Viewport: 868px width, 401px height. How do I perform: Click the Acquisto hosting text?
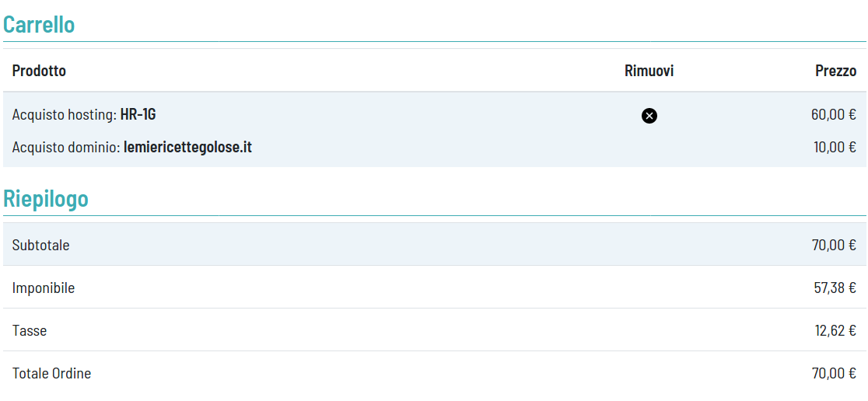pos(64,114)
